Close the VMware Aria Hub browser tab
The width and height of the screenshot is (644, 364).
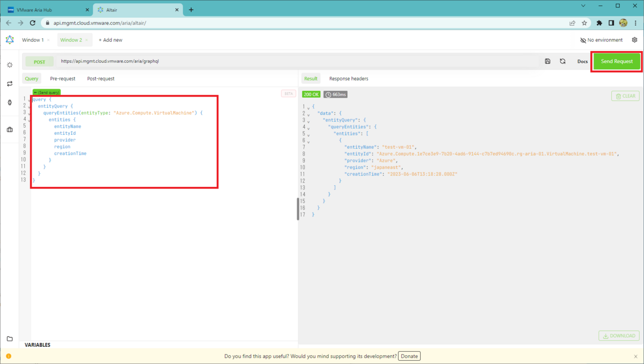click(87, 10)
